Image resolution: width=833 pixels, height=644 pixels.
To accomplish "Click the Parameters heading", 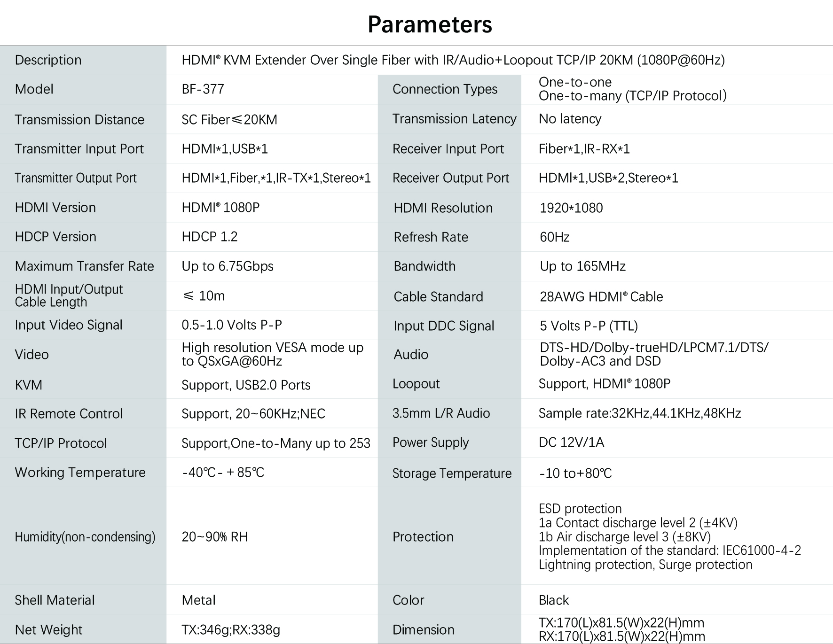I will point(430,24).
